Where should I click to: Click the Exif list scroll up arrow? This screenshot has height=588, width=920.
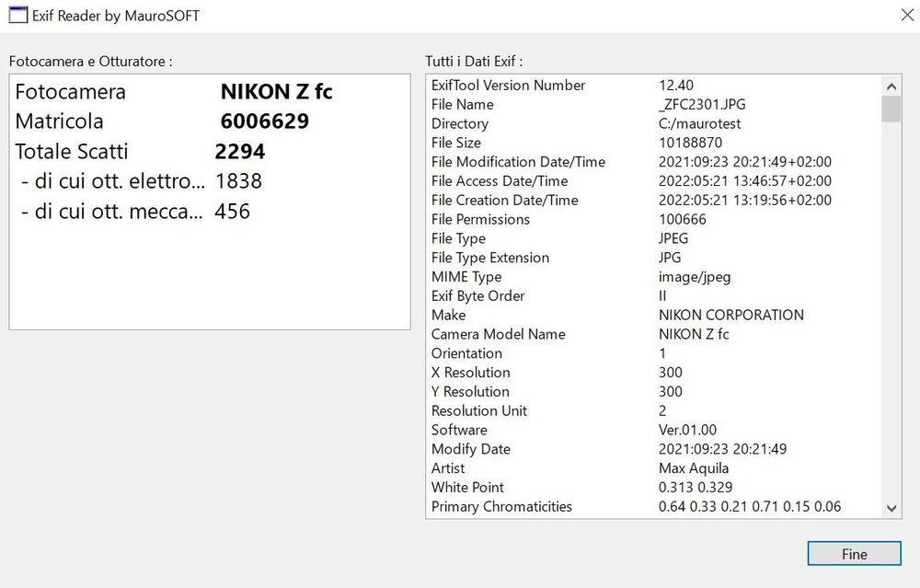tap(891, 86)
